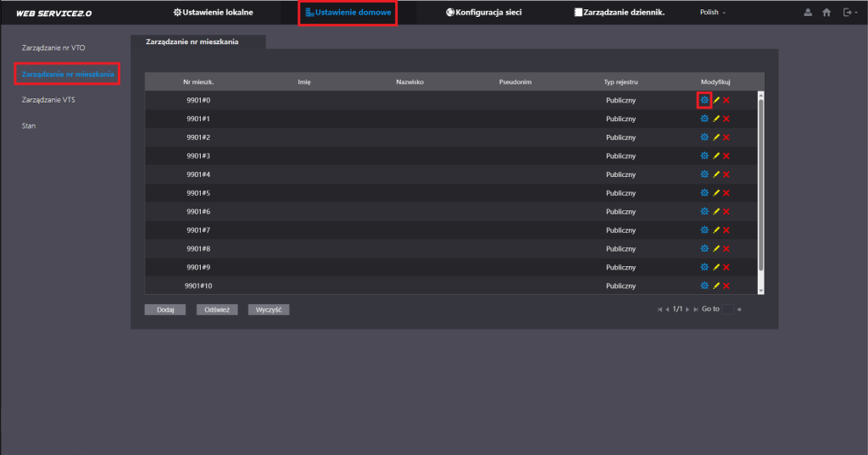868x455 pixels.
Task: Click the gear icon for room 9901#8
Action: [704, 248]
